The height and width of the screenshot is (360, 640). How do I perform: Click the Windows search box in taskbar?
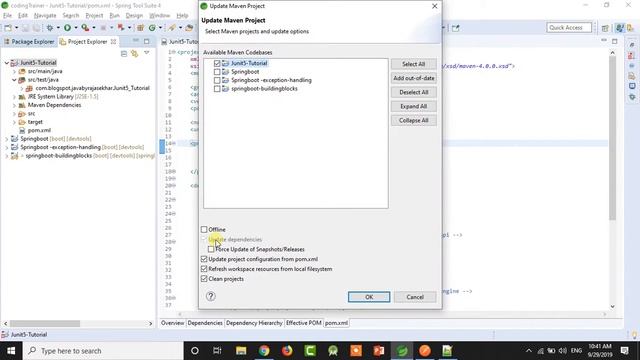[103, 351]
